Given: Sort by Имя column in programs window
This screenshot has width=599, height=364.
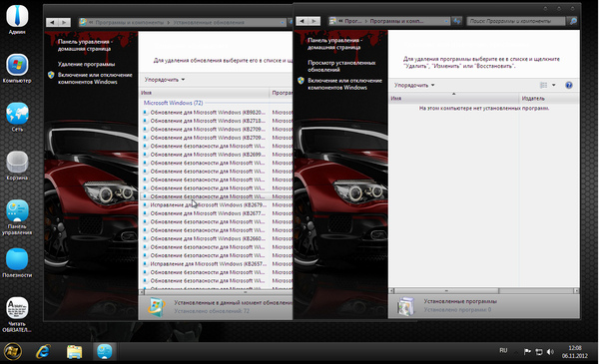Looking at the screenshot, I should pyautogui.click(x=454, y=99).
